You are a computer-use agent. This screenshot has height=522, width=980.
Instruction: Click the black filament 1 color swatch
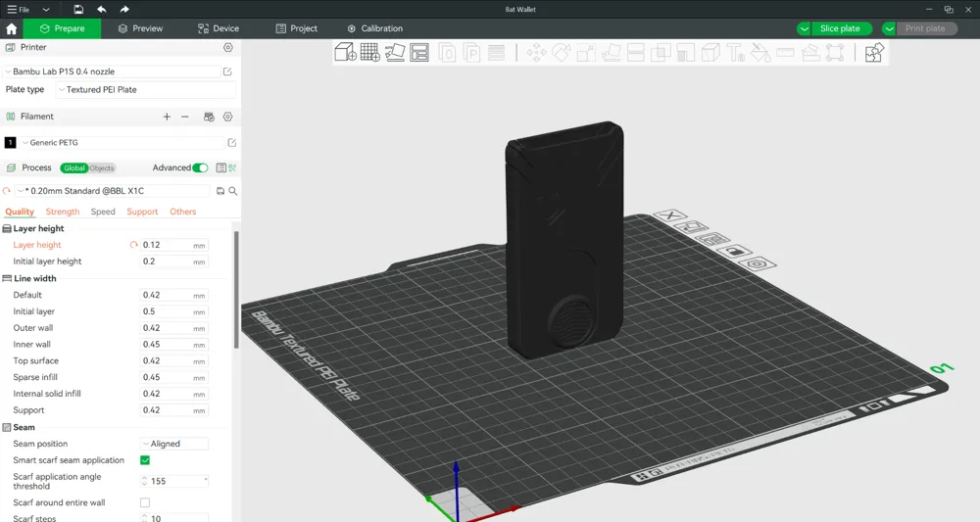coord(10,143)
